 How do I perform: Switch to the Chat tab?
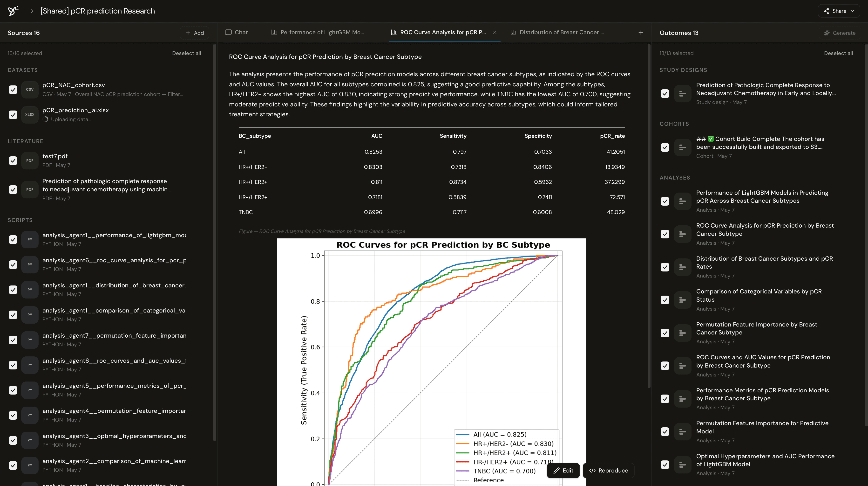(237, 32)
